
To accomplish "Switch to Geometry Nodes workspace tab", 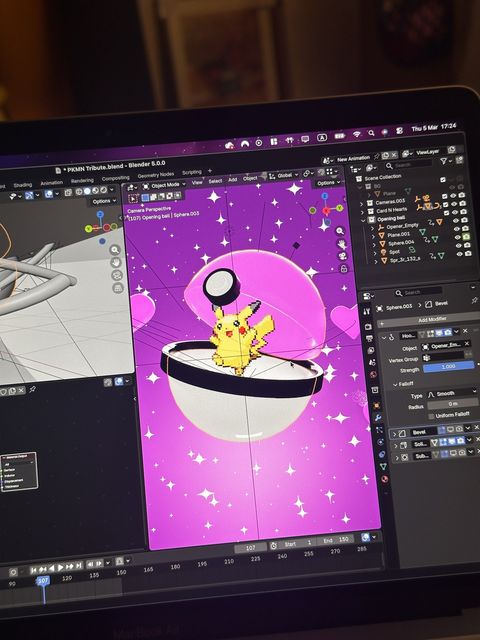I will click(156, 175).
